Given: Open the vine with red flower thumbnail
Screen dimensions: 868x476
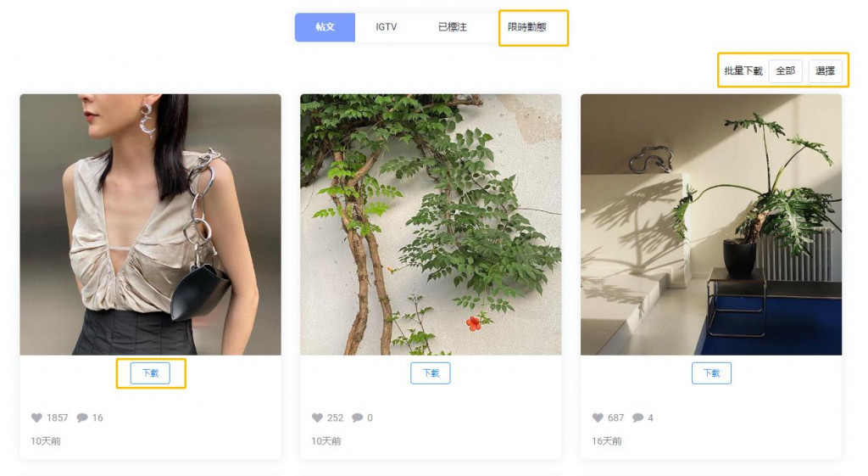Looking at the screenshot, I should [x=431, y=224].
